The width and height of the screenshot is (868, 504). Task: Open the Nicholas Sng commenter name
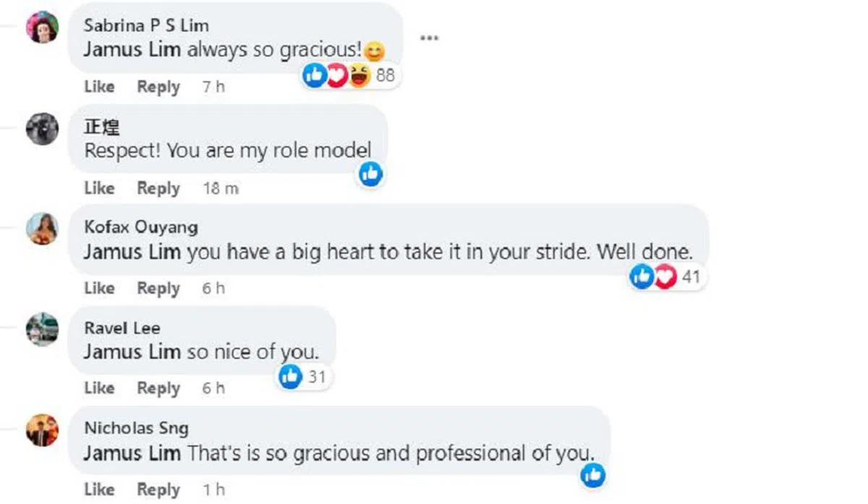tap(136, 428)
